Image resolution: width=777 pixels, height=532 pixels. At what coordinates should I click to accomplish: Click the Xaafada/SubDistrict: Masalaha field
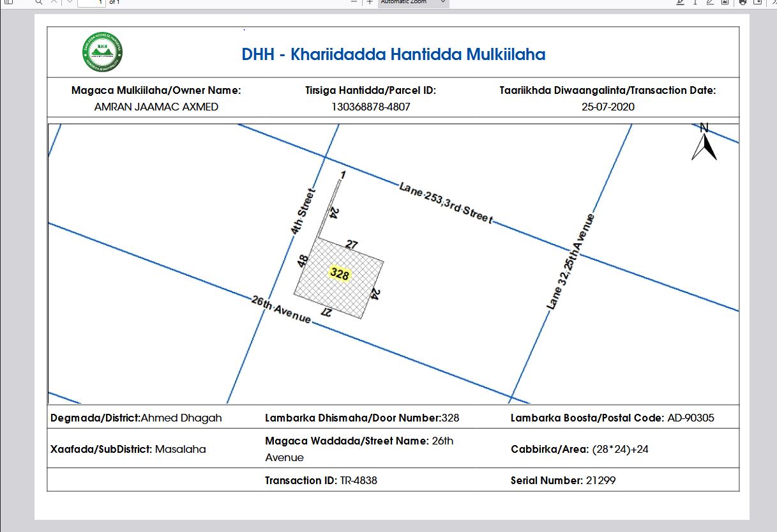click(128, 449)
